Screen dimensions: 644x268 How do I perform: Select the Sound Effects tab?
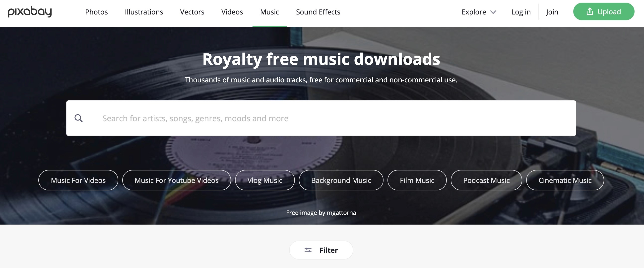pyautogui.click(x=318, y=12)
